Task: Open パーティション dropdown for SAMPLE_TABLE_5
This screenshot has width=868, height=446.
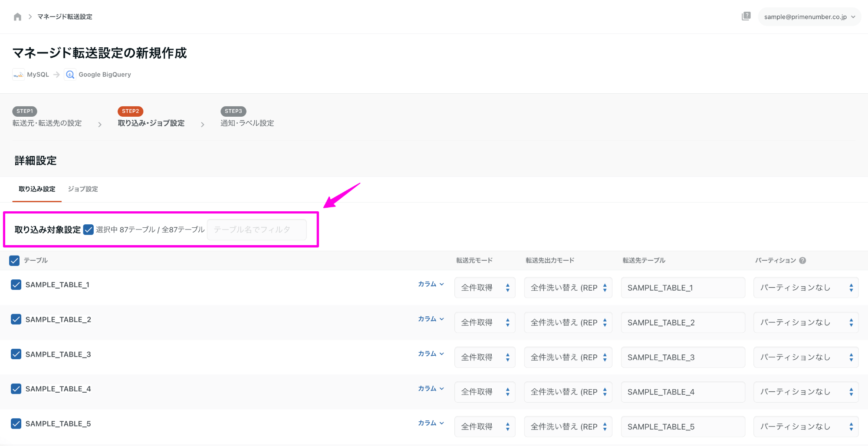Action: (x=806, y=426)
